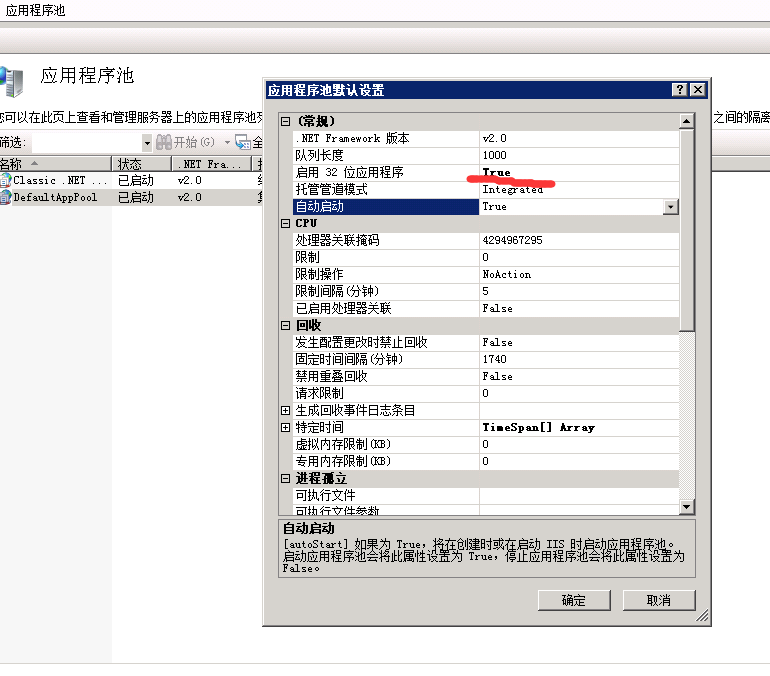Screen dimensions: 770x676
Task: Close the 应用程序池默认设置 dialog
Action: (697, 90)
